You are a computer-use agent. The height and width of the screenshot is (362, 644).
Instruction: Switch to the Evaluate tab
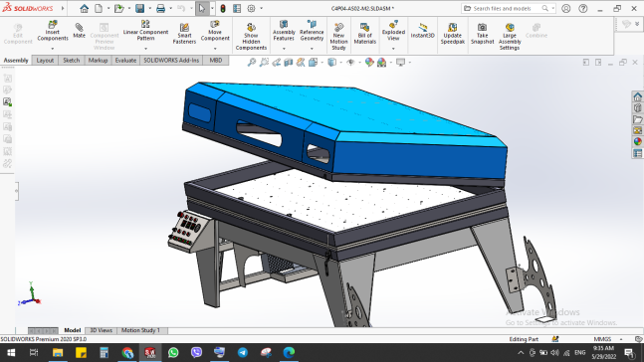(125, 61)
